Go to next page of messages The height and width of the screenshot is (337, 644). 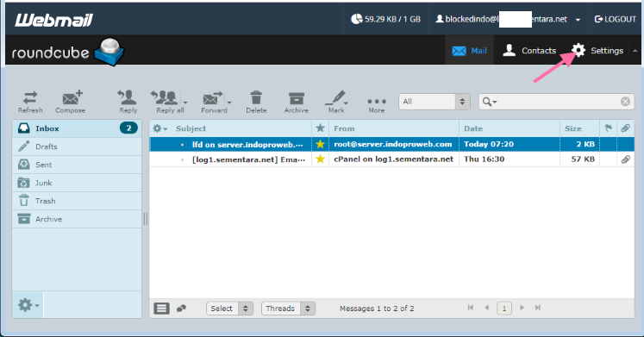tap(522, 308)
